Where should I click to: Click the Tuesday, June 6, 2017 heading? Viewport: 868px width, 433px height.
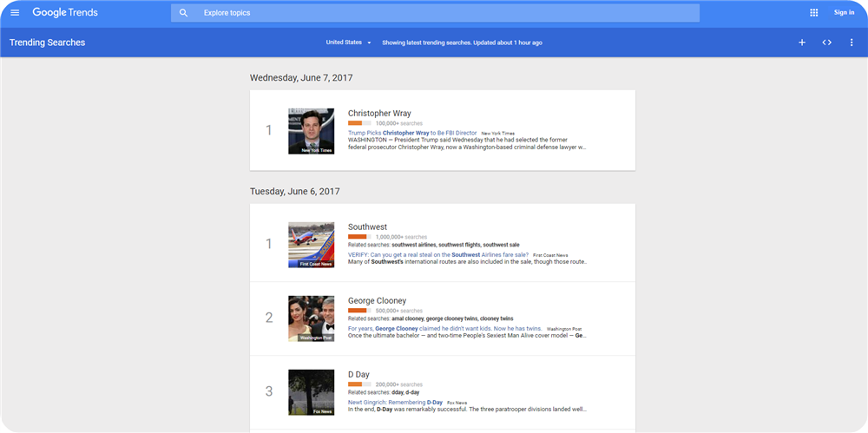(294, 191)
